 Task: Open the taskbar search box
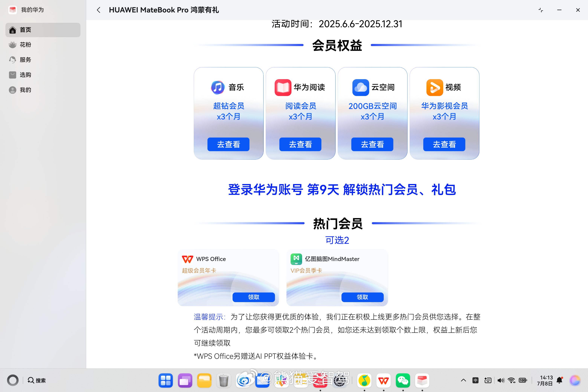[37, 380]
